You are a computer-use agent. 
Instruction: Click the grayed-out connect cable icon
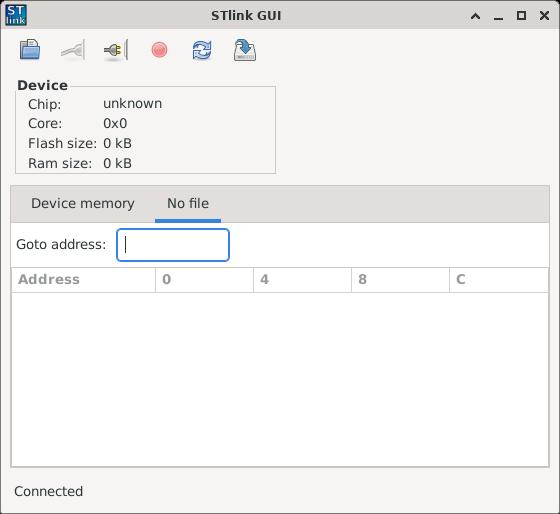pos(73,50)
